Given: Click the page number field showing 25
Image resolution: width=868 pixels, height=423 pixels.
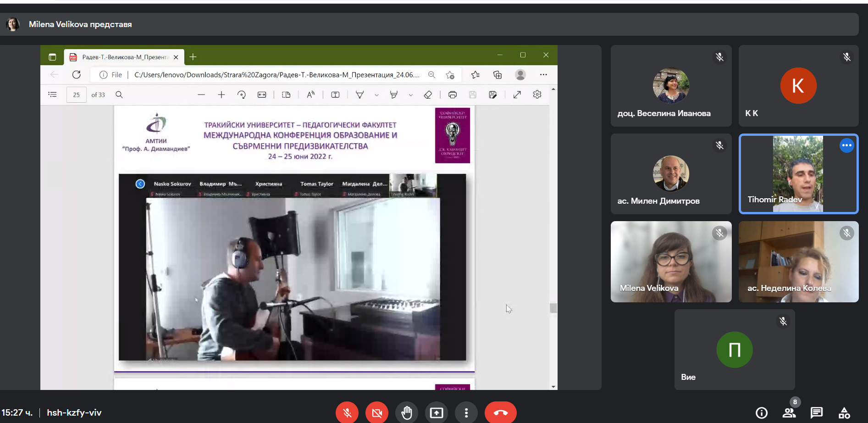Looking at the screenshot, I should click(x=77, y=95).
